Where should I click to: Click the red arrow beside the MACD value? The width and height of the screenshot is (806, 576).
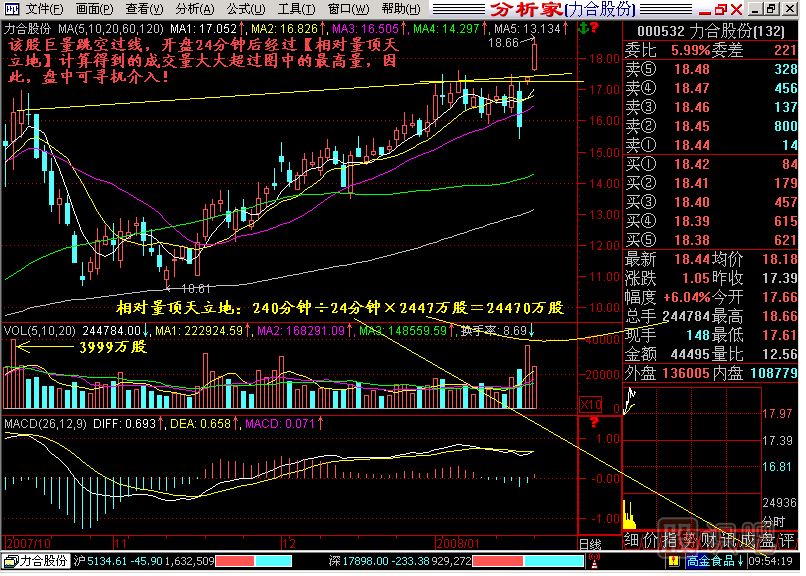point(322,426)
